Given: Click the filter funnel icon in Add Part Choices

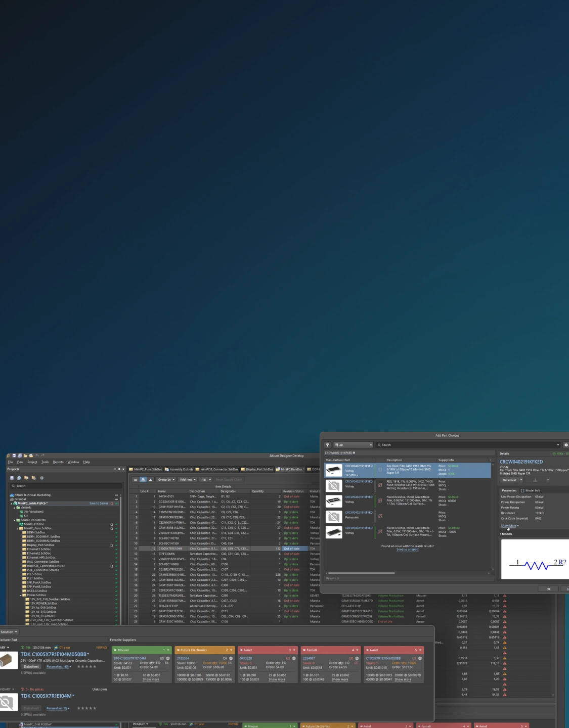Looking at the screenshot, I should (x=327, y=445).
